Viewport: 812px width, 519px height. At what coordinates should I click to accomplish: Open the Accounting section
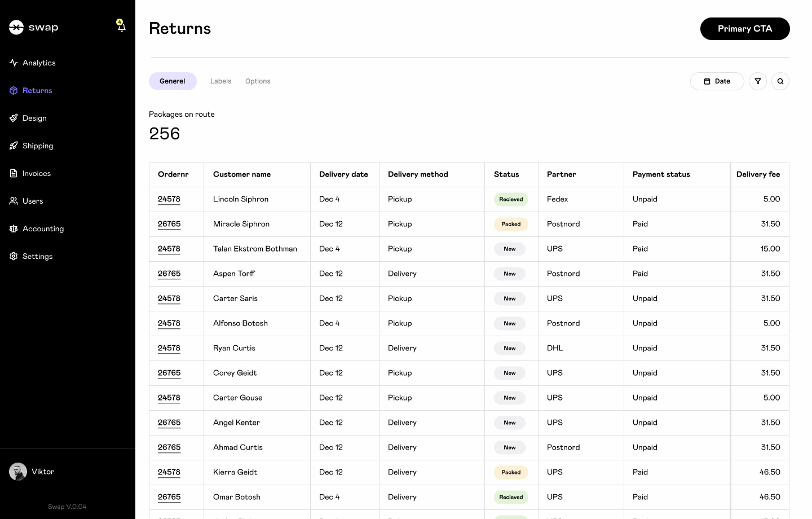(x=43, y=228)
